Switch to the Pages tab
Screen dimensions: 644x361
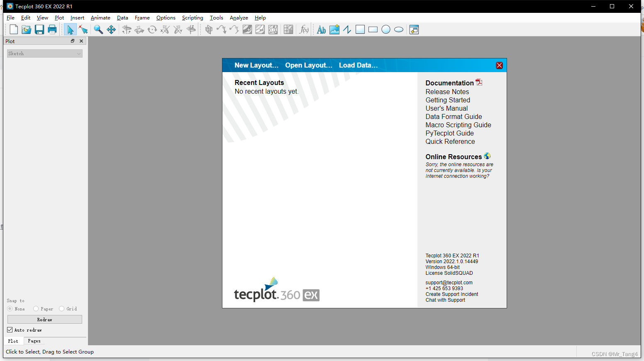click(x=34, y=341)
